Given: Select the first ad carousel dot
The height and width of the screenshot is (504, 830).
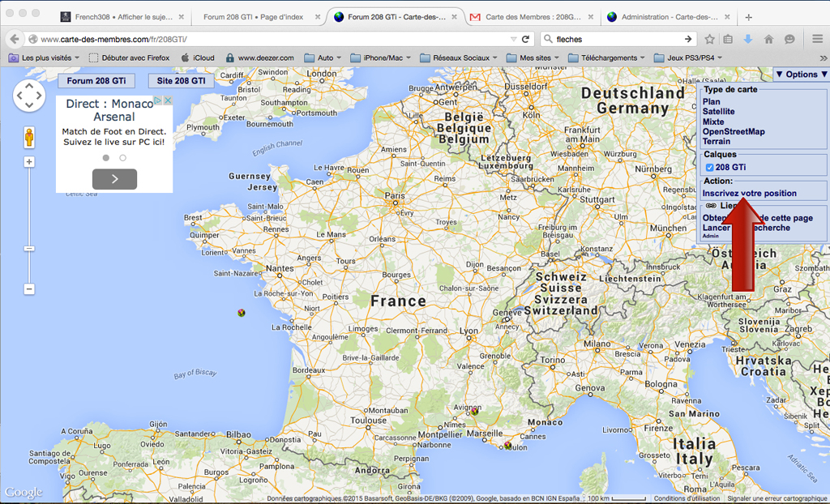Looking at the screenshot, I should point(106,158).
